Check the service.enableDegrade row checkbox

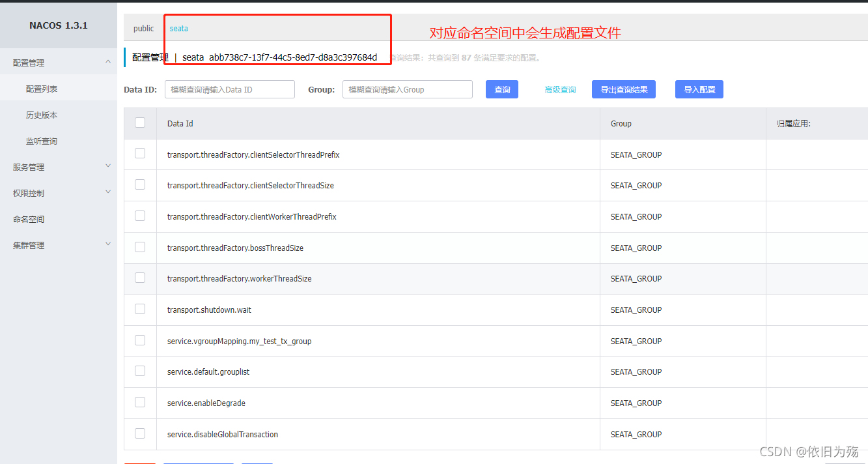[x=140, y=402]
